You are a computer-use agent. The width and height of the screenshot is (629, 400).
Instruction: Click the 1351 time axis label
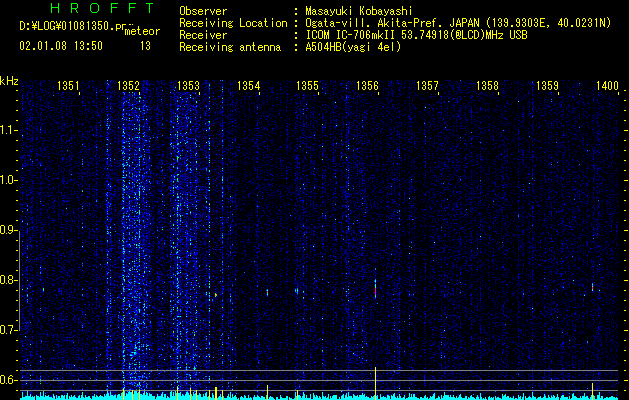[69, 86]
